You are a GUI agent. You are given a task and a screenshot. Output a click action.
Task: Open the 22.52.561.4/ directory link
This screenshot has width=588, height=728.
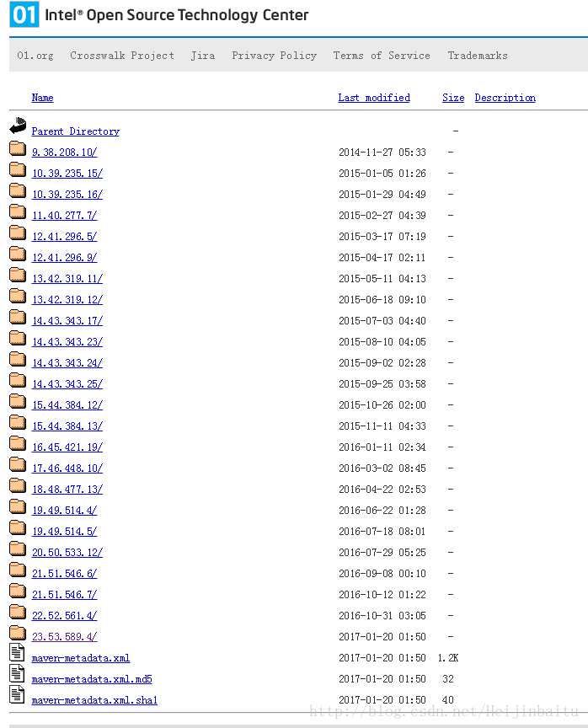(65, 616)
